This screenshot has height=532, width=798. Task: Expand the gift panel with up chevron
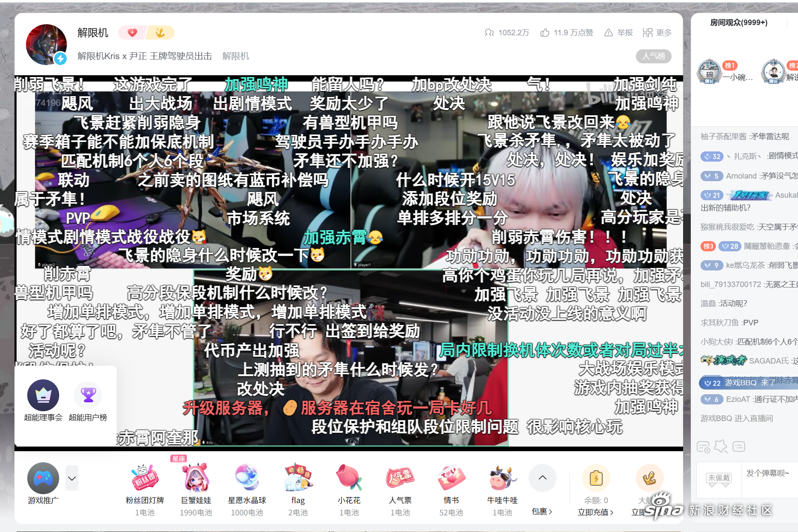543,478
